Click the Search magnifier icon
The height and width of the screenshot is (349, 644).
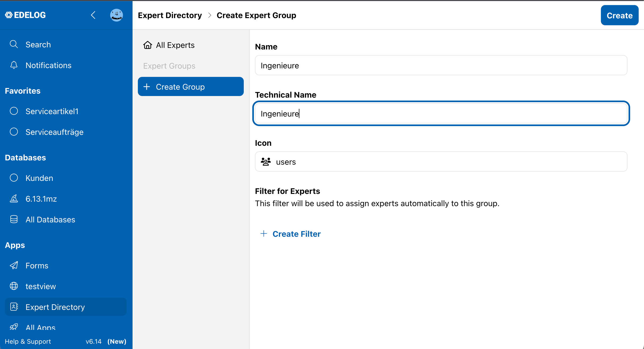click(14, 44)
